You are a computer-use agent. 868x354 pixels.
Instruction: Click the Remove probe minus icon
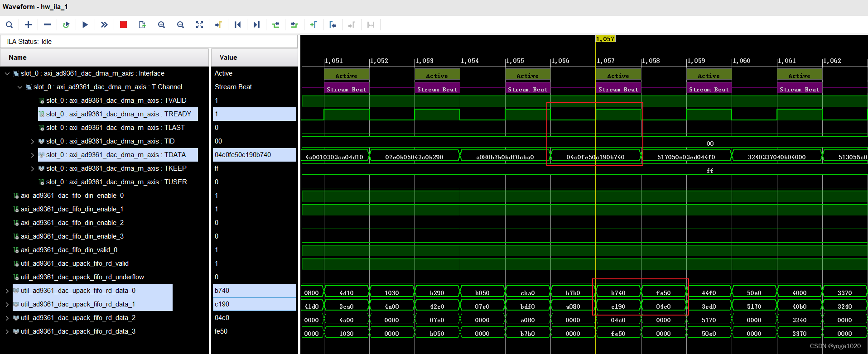click(47, 25)
